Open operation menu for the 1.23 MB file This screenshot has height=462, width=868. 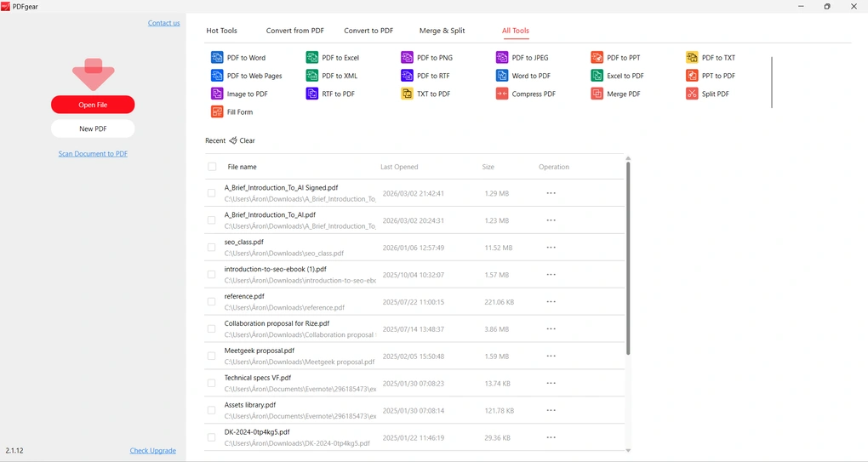tap(551, 220)
